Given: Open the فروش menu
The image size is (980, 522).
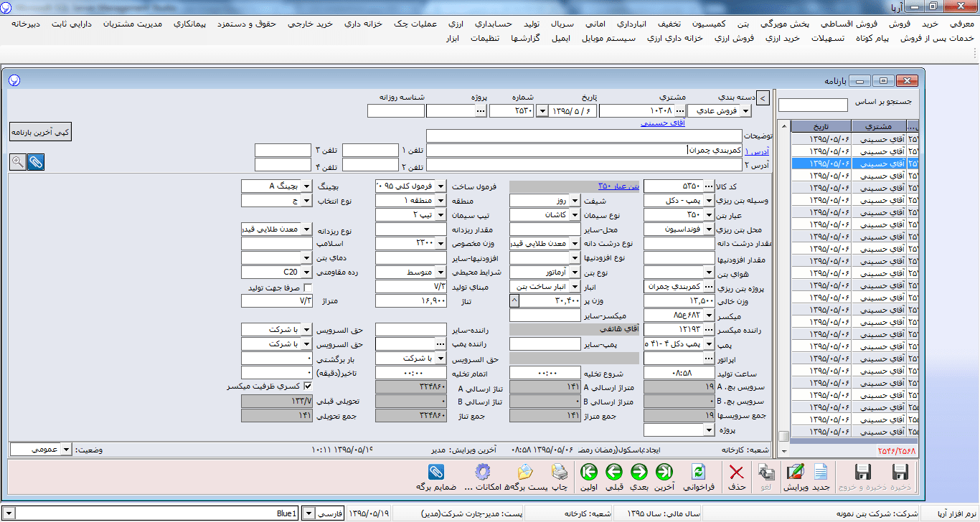Looking at the screenshot, I should pyautogui.click(x=899, y=24).
